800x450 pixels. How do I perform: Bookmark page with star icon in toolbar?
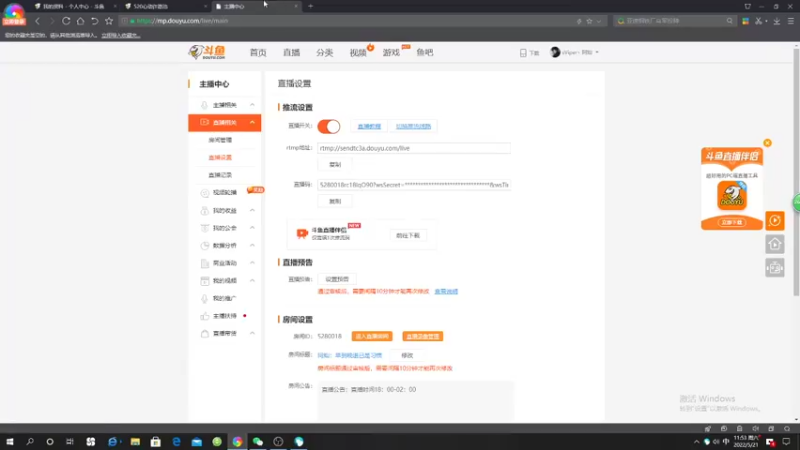[x=109, y=21]
